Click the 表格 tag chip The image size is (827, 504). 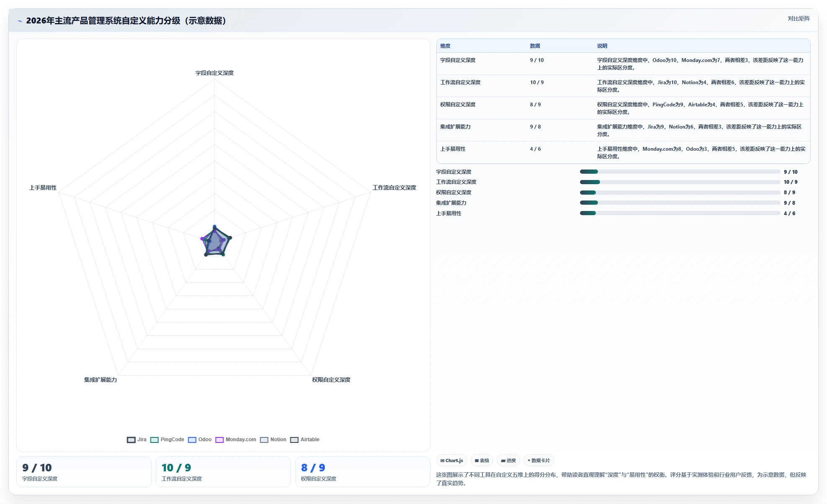[482, 460]
